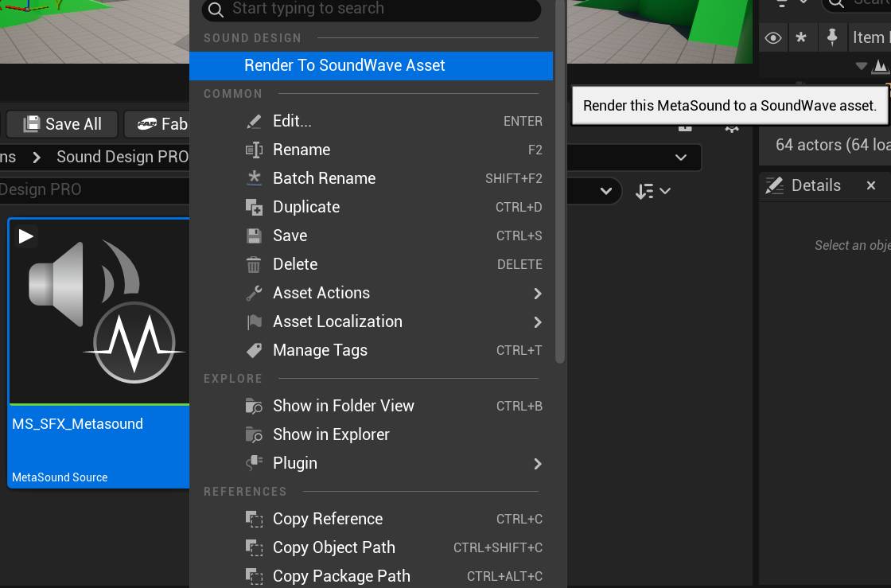Click the Details panel wrench icon
The image size is (891, 588).
pyautogui.click(x=773, y=185)
